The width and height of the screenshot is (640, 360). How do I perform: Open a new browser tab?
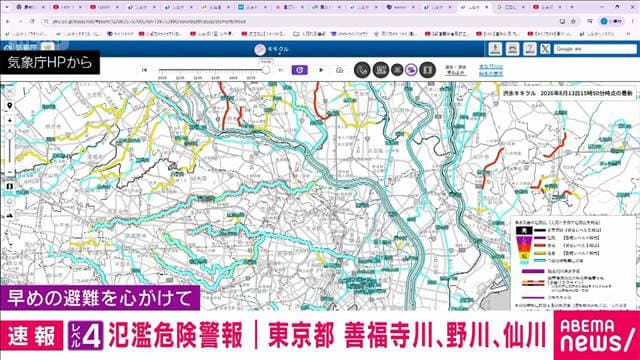572,7
